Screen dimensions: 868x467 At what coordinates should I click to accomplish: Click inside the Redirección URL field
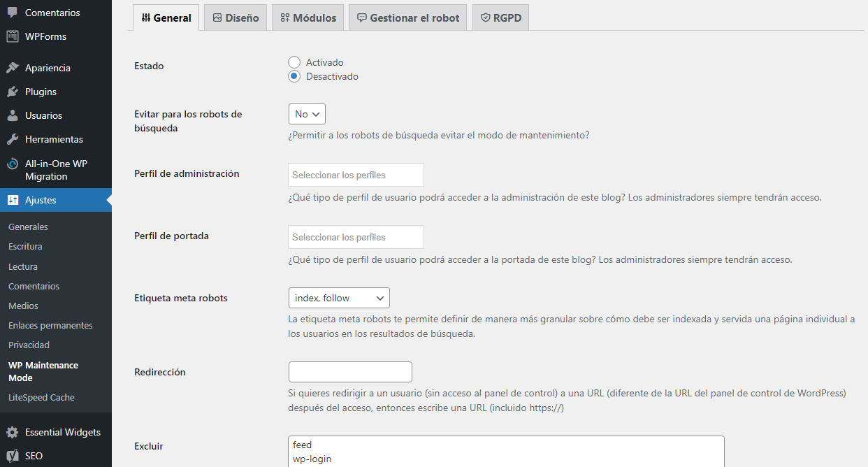click(349, 371)
